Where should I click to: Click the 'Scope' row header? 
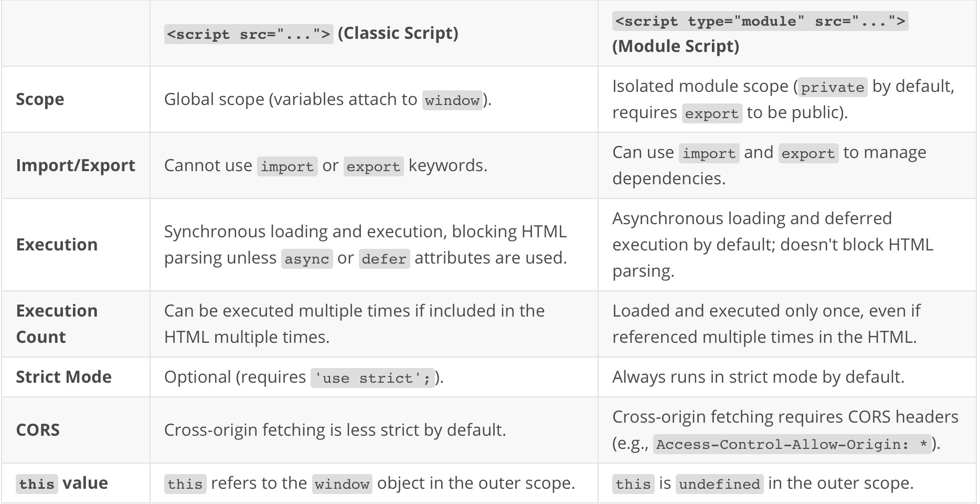coord(40,99)
